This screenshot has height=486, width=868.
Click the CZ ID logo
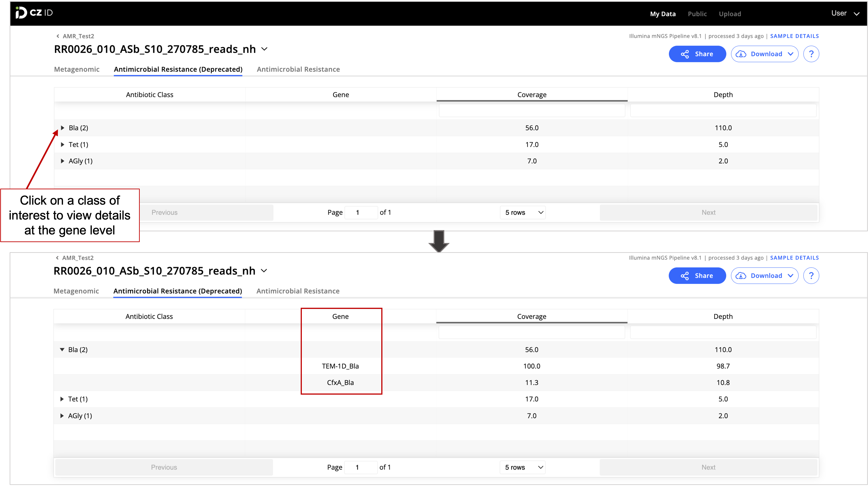pos(34,13)
